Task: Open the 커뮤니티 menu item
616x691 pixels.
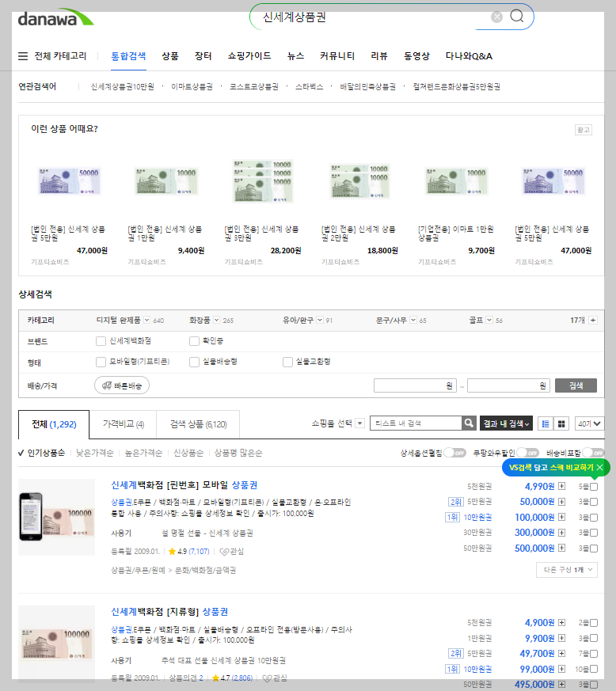Action: point(337,56)
